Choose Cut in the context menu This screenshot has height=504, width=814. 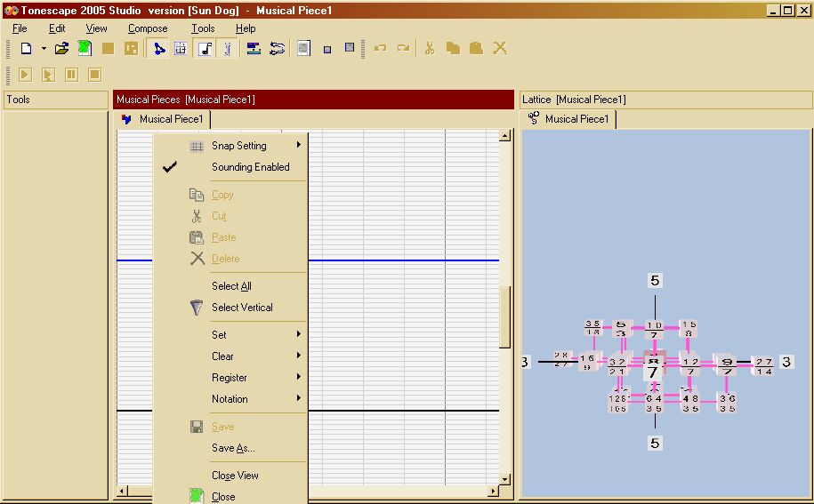tap(230, 216)
